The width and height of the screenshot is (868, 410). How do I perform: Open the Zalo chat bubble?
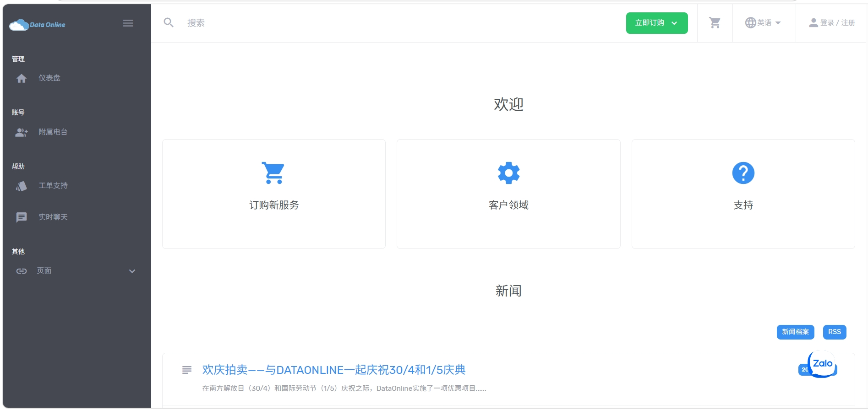823,364
